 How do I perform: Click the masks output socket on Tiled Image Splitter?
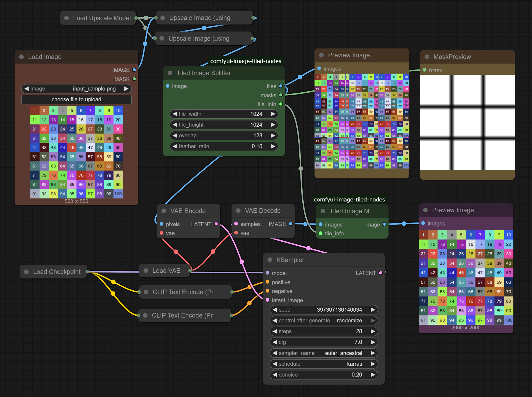[281, 95]
